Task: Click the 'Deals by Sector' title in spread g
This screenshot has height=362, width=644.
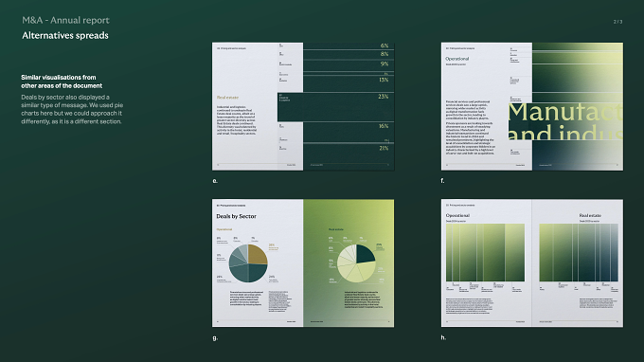Action: point(236,216)
